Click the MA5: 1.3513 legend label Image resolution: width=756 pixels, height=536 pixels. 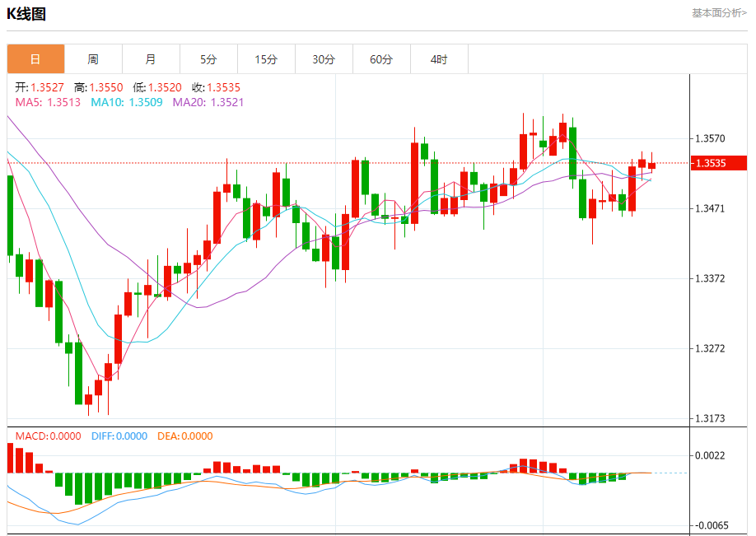tap(48, 102)
